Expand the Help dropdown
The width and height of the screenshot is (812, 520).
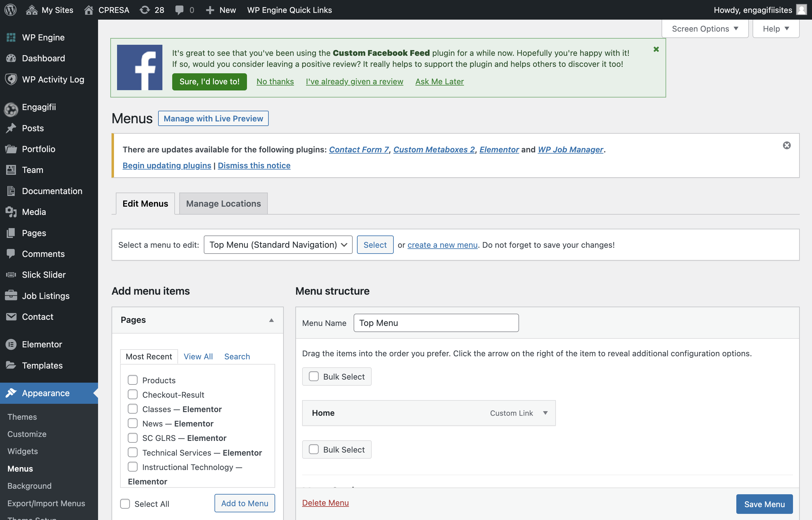[x=776, y=29]
